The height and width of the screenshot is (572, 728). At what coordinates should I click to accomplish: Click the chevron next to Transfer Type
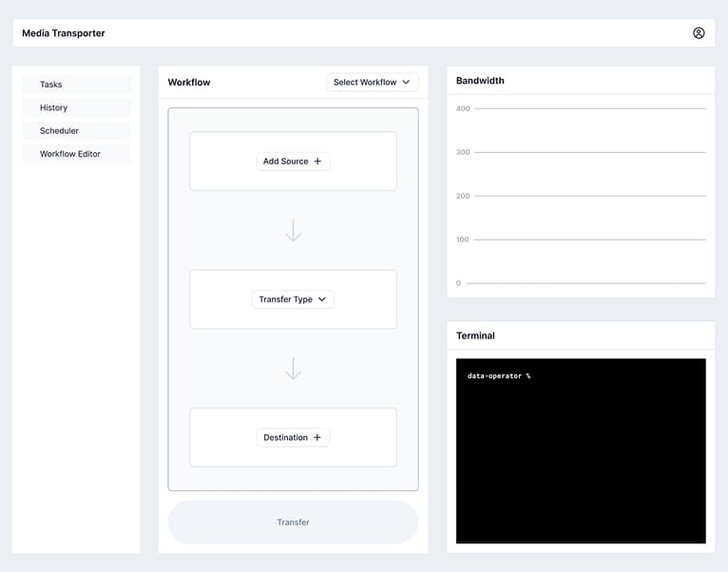[x=321, y=299]
